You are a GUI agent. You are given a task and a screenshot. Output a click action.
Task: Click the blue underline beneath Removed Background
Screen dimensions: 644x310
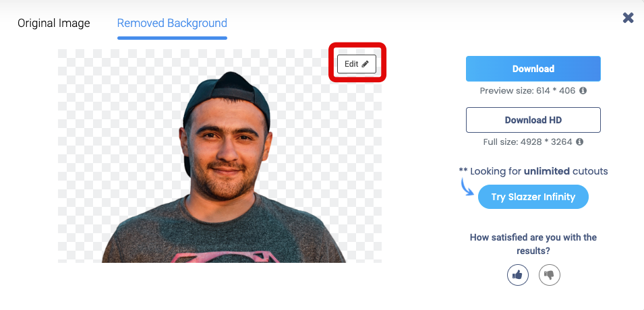172,38
